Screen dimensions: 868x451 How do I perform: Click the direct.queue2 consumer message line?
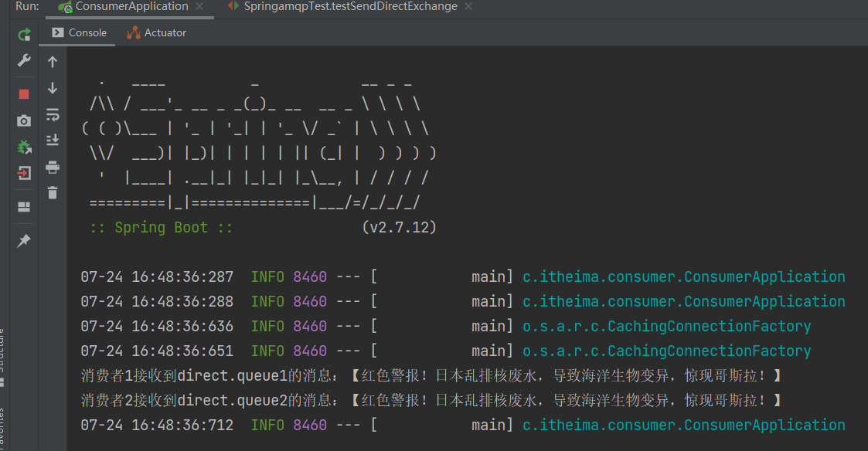431,400
